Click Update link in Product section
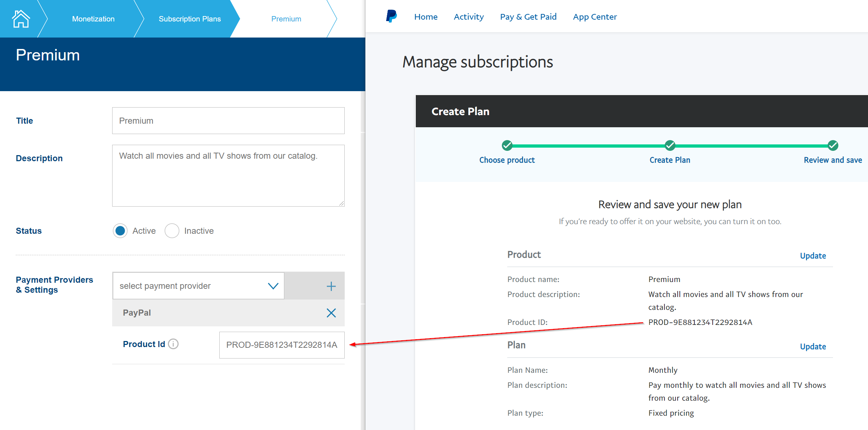The image size is (868, 430). click(x=813, y=256)
